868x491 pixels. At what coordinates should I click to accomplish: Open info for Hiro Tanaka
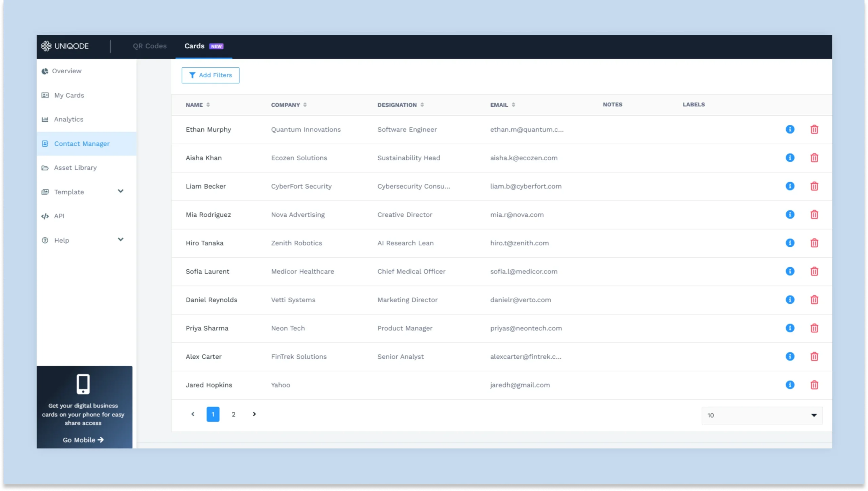tap(790, 243)
